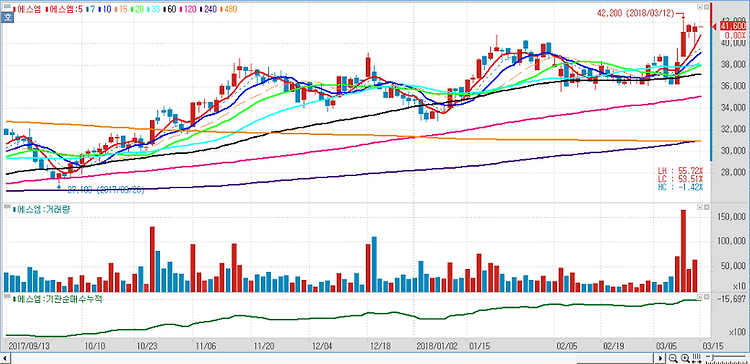The width and height of the screenshot is (750, 364).
Task: Click the 0.00% change value label
Action: 735,35
